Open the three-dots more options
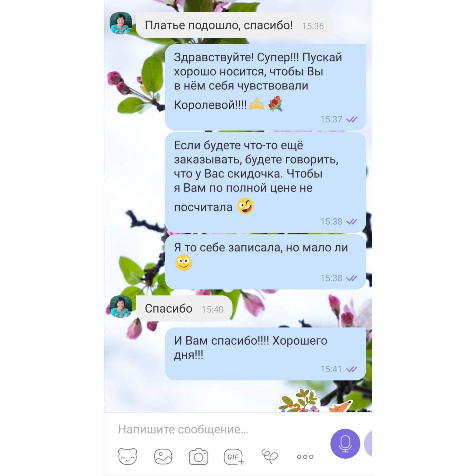This screenshot has width=476, height=476. (305, 457)
